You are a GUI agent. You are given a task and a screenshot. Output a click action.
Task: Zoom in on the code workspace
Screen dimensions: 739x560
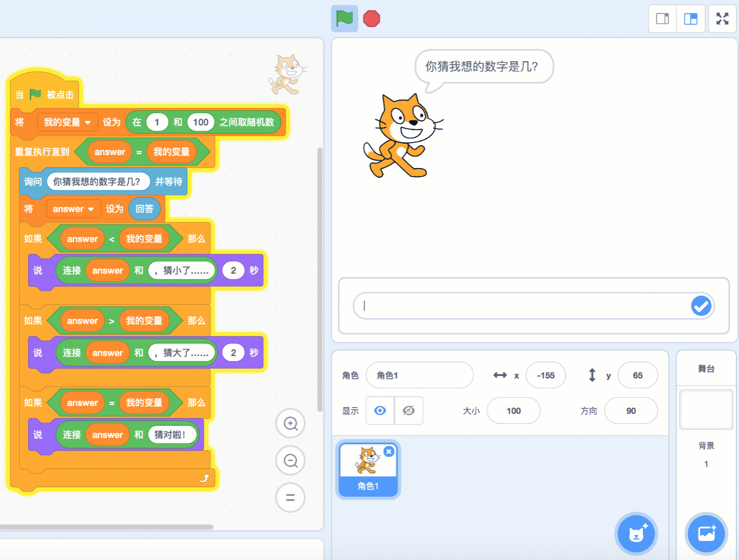[290, 424]
